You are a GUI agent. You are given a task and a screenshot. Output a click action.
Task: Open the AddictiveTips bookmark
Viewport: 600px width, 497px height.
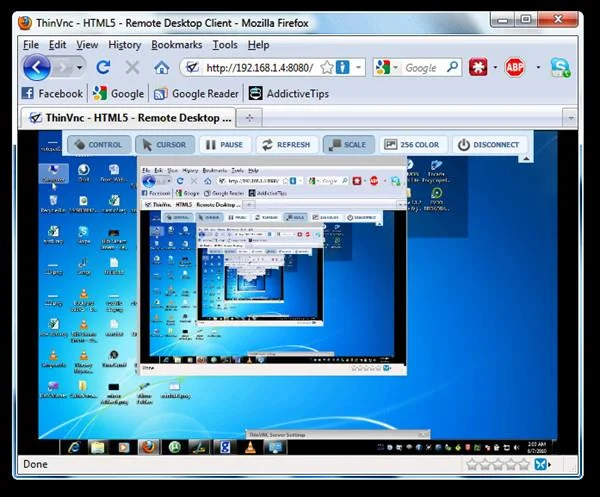[289, 93]
